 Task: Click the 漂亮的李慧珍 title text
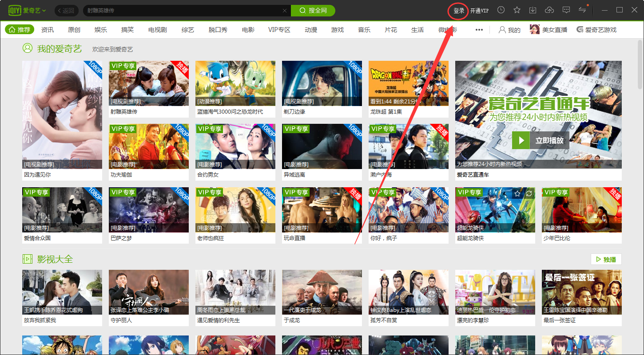pos(473,320)
